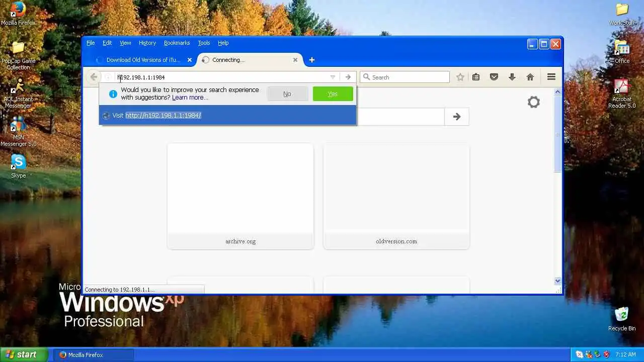Launch the AOL Instant Messenger shortcut
Image resolution: width=644 pixels, height=362 pixels.
pos(18,93)
